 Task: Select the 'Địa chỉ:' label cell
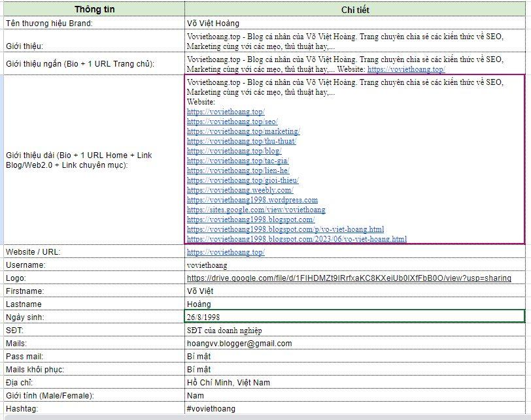[x=94, y=383]
